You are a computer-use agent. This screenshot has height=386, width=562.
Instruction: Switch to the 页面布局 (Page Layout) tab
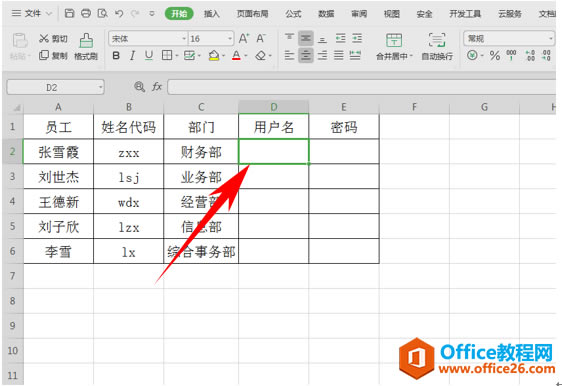pyautogui.click(x=253, y=14)
